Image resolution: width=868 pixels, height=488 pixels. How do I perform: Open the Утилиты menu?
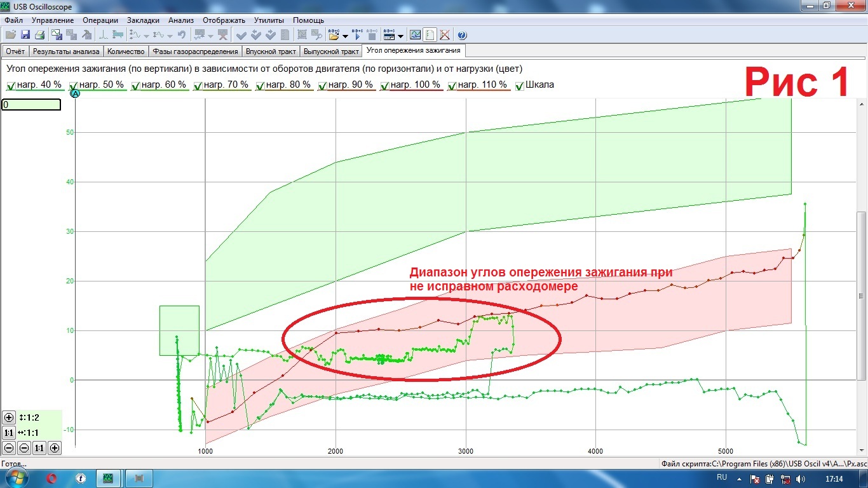[269, 20]
